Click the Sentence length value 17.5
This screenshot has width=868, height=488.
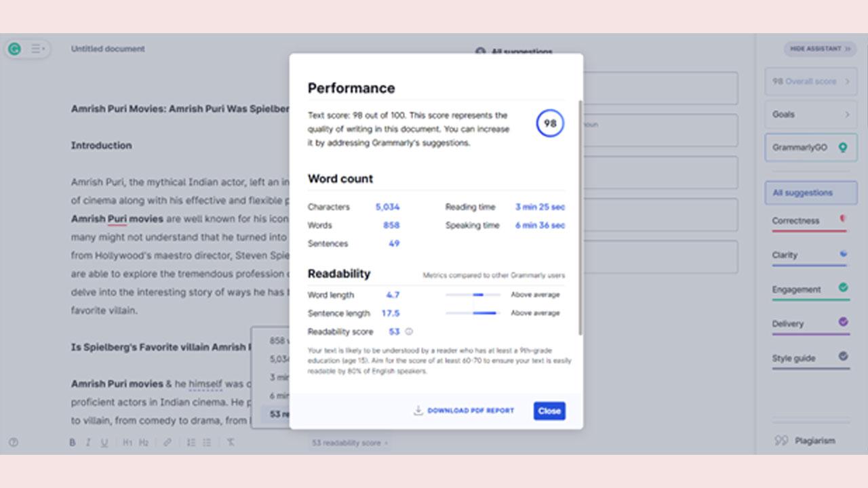[x=391, y=313]
